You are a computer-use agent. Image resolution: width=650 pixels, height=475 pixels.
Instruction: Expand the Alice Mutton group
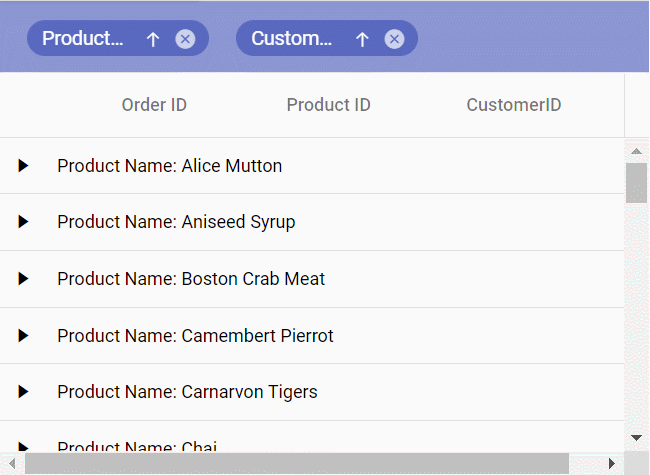(x=23, y=166)
